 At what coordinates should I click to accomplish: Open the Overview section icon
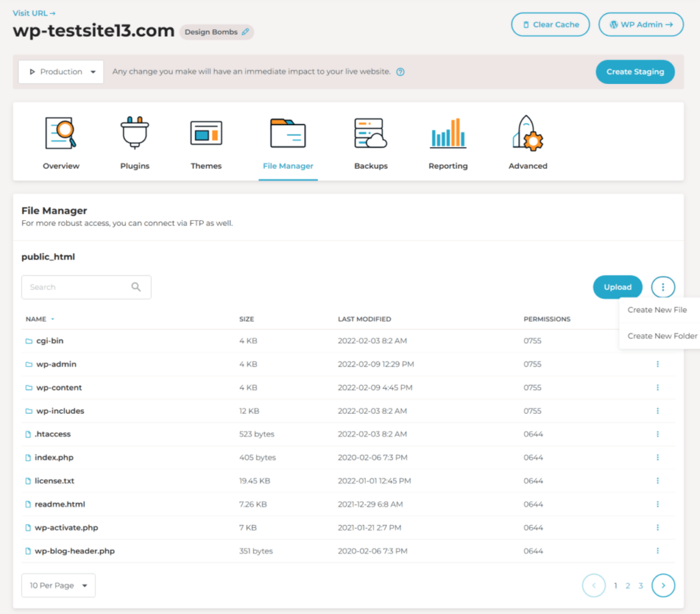click(61, 133)
